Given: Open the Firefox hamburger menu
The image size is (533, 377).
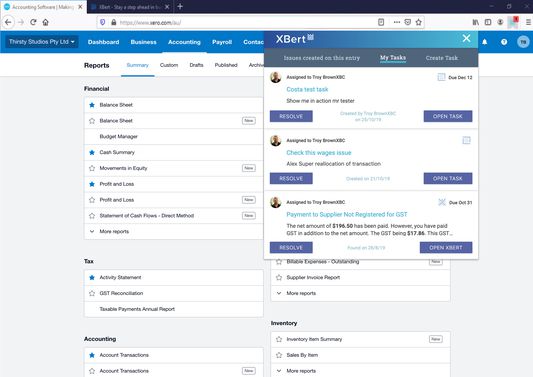Looking at the screenshot, I should [528, 22].
